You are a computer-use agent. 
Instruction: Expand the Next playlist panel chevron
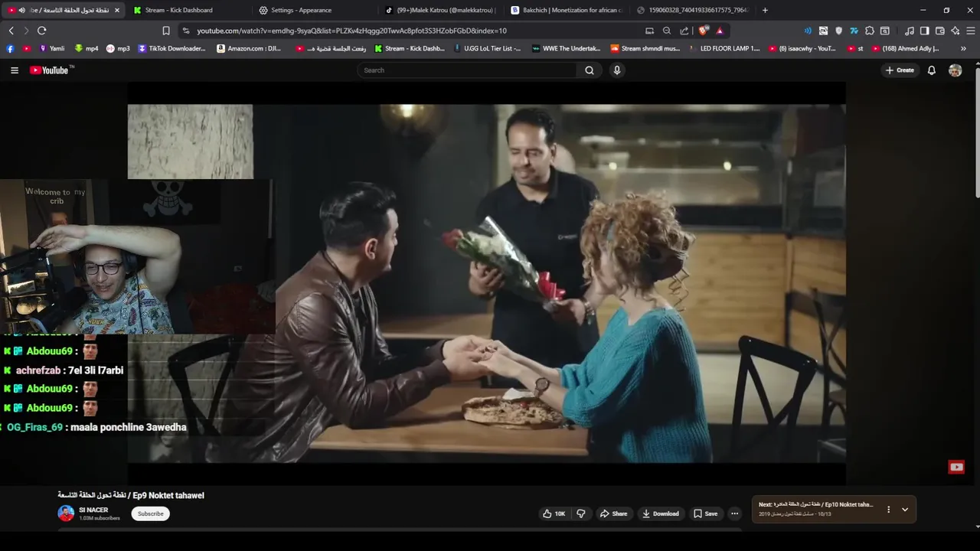coord(904,509)
